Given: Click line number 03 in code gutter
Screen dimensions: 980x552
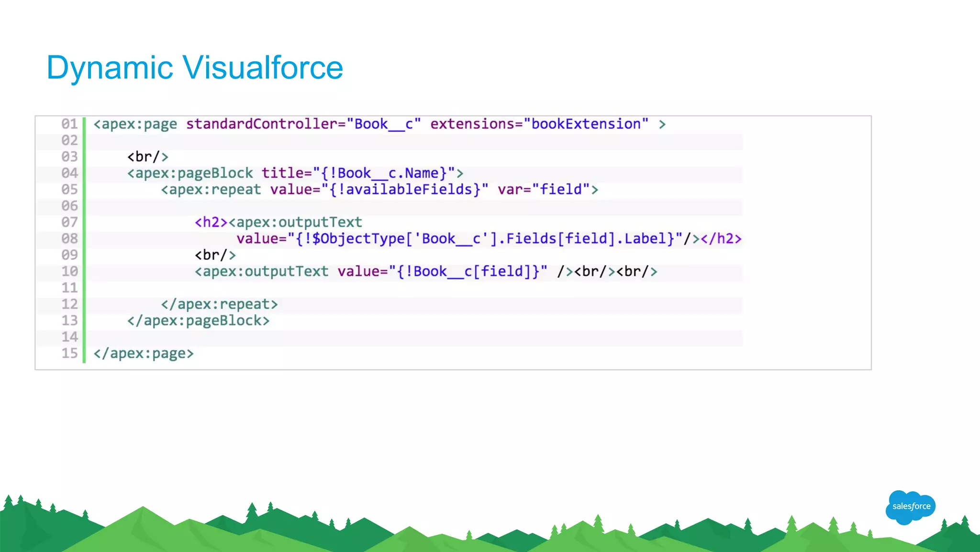Looking at the screenshot, I should coord(69,157).
